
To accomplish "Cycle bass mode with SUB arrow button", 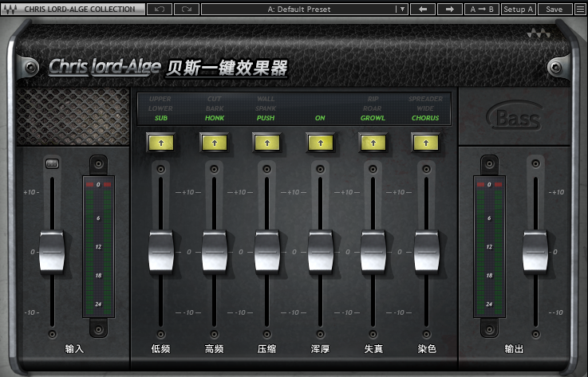I will [x=161, y=143].
